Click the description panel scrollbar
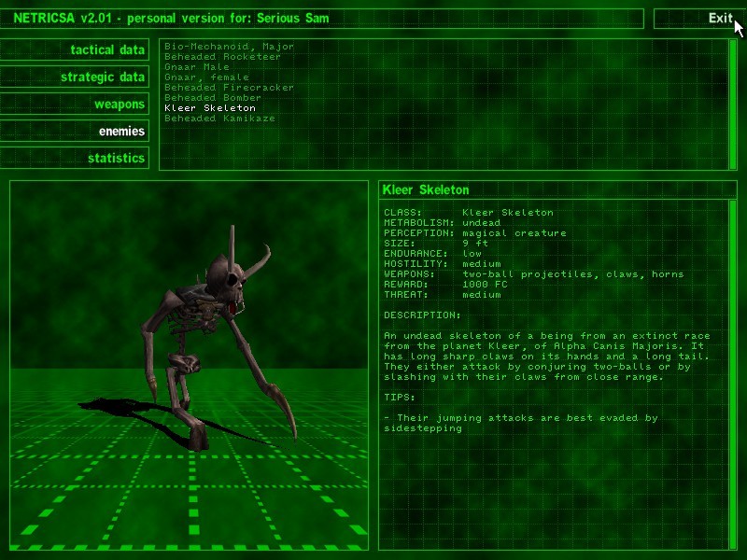Image resolution: width=747 pixels, height=560 pixels. [x=733, y=375]
